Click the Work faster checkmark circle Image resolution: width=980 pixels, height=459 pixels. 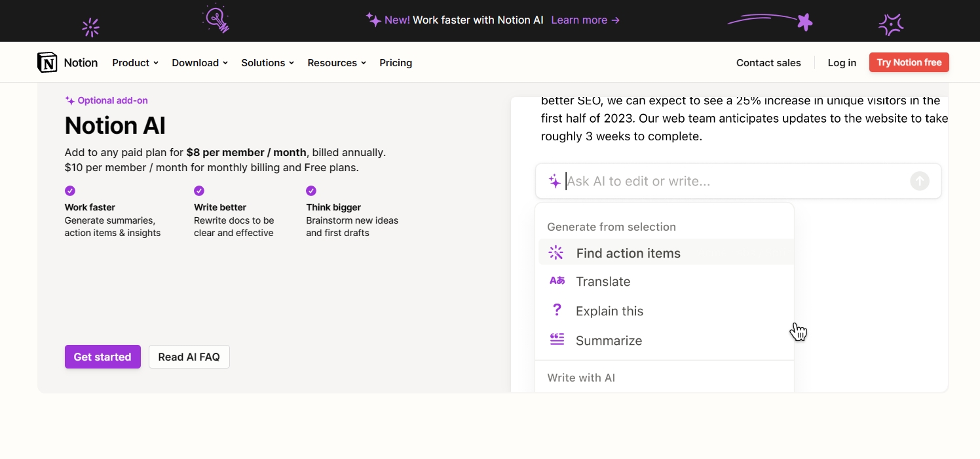pyautogui.click(x=70, y=191)
